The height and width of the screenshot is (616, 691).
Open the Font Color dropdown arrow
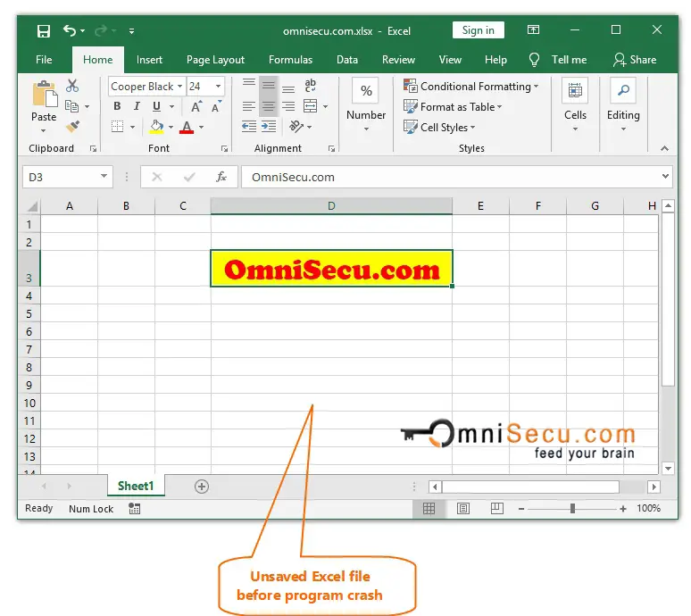[202, 128]
